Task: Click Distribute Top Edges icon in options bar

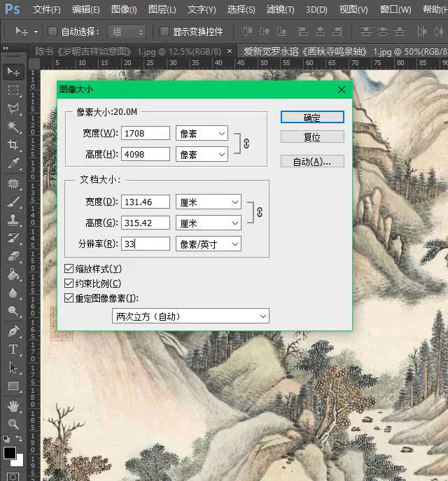Action: point(365,32)
